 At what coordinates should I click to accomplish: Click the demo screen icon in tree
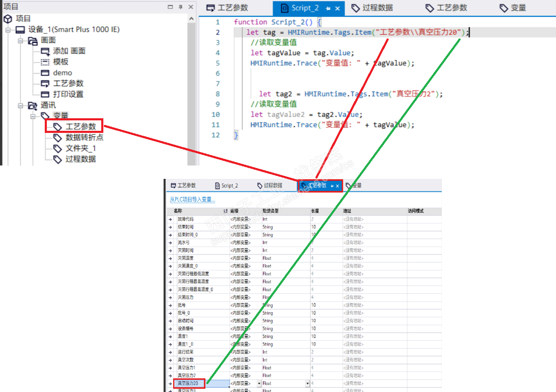point(45,73)
